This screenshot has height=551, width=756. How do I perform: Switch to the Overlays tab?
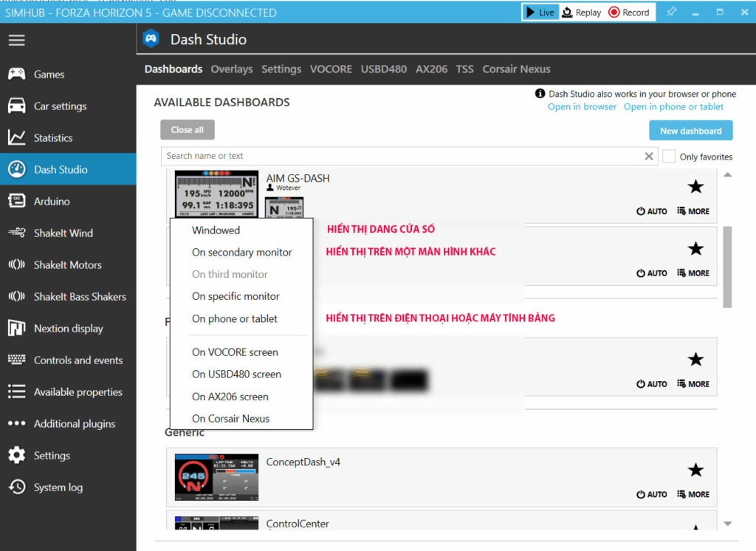[x=231, y=69]
